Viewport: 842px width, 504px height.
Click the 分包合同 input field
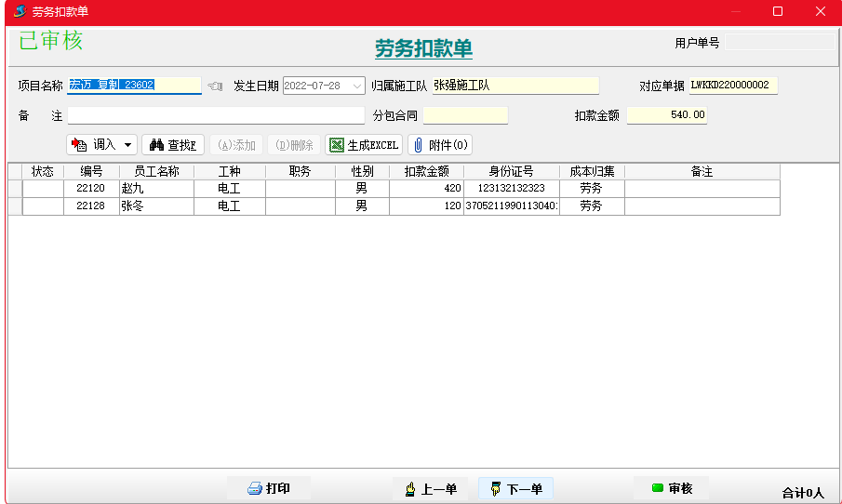(465, 115)
